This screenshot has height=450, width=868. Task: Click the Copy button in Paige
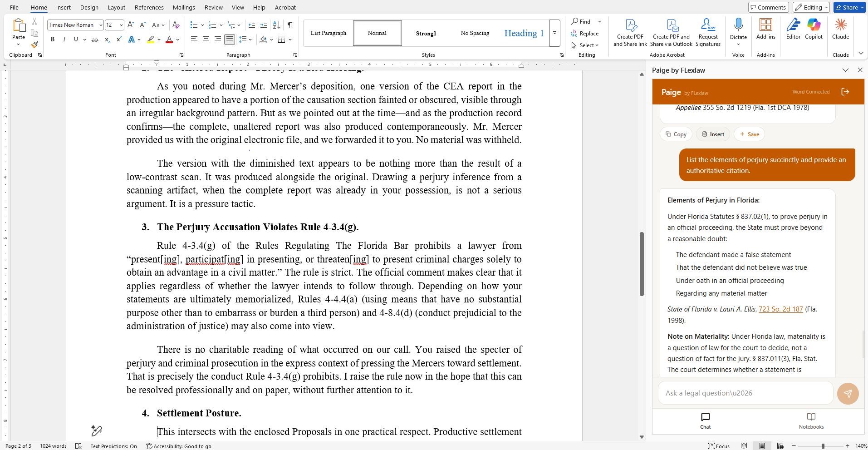click(x=676, y=134)
